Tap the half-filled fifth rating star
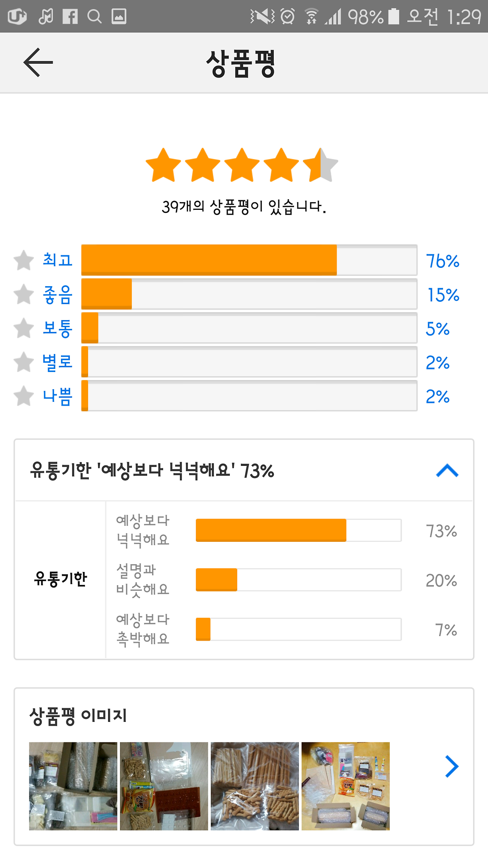The image size is (488, 868). tap(320, 165)
